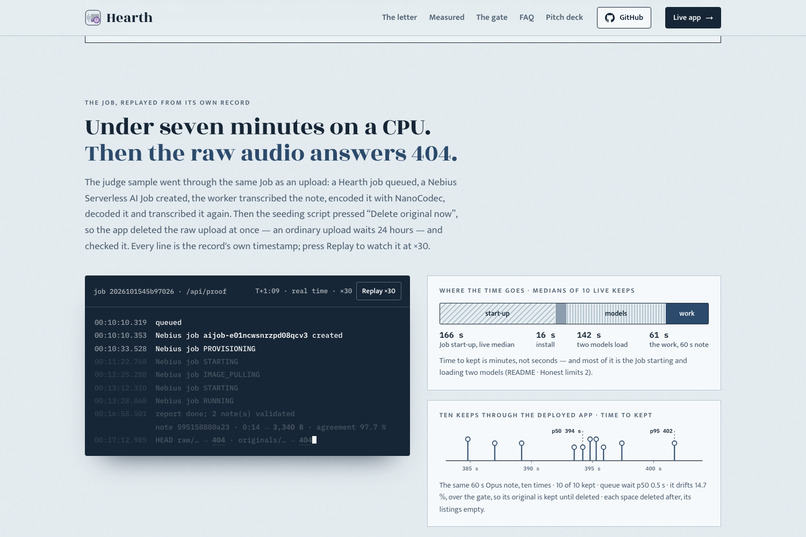
Task: Click the Hearth logo icon
Action: (x=93, y=17)
